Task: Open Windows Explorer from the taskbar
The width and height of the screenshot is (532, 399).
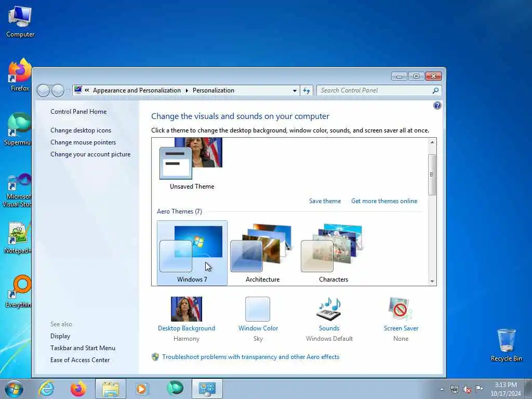Action: coord(111,389)
